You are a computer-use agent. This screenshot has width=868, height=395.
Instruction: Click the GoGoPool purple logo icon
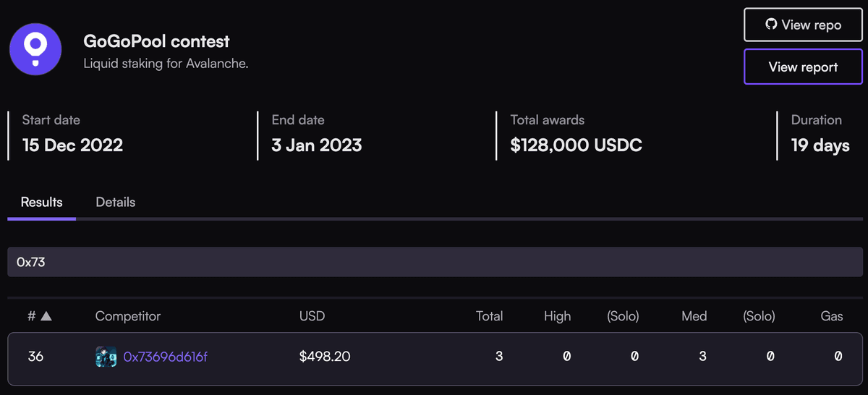click(35, 45)
